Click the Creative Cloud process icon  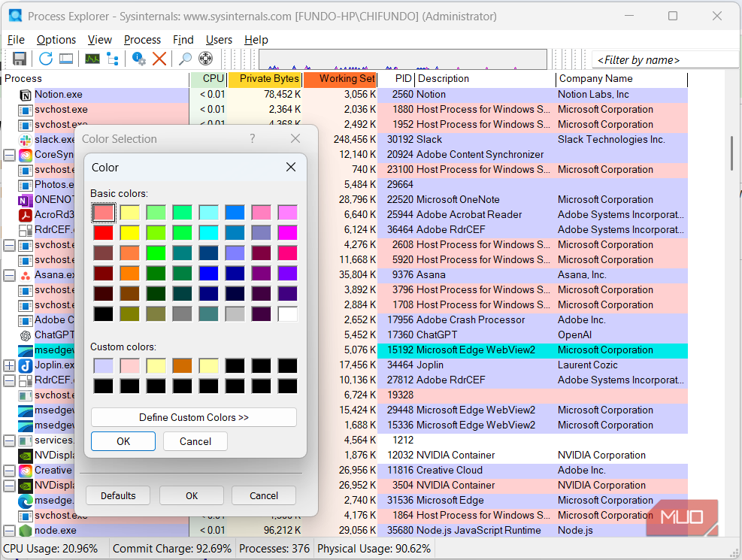(26, 471)
